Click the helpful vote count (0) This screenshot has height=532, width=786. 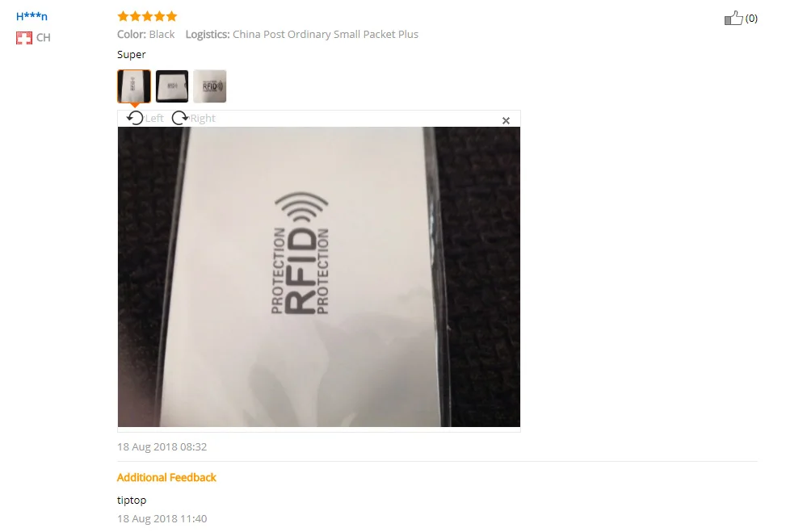[751, 19]
